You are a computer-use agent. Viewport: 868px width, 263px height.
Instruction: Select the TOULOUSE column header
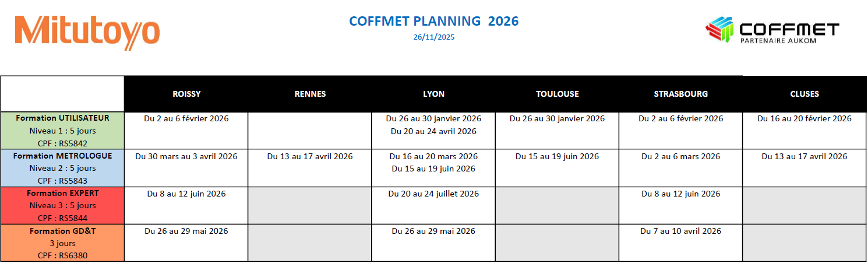pos(557,94)
